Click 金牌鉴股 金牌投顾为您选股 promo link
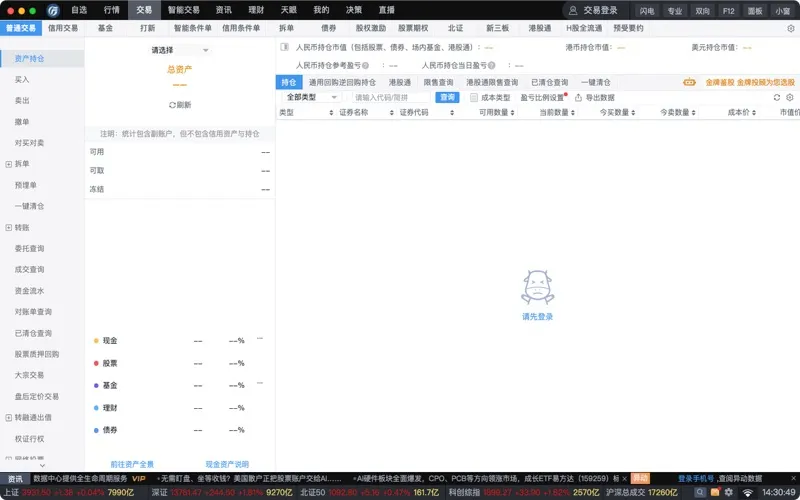 750,82
